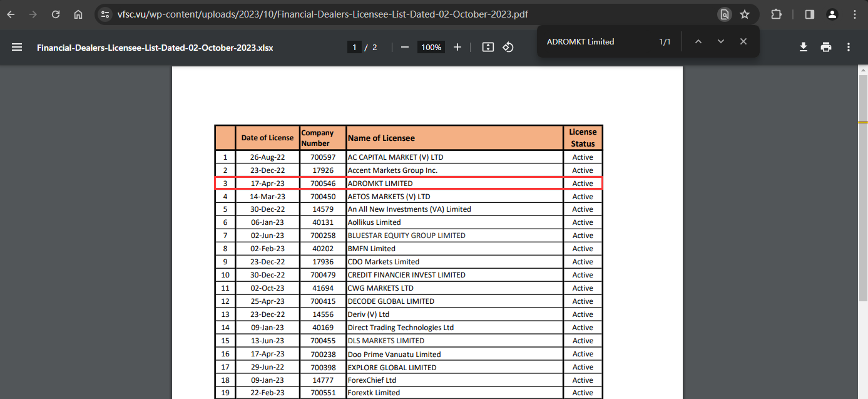View site information icon in address bar
The height and width of the screenshot is (399, 868).
click(105, 14)
